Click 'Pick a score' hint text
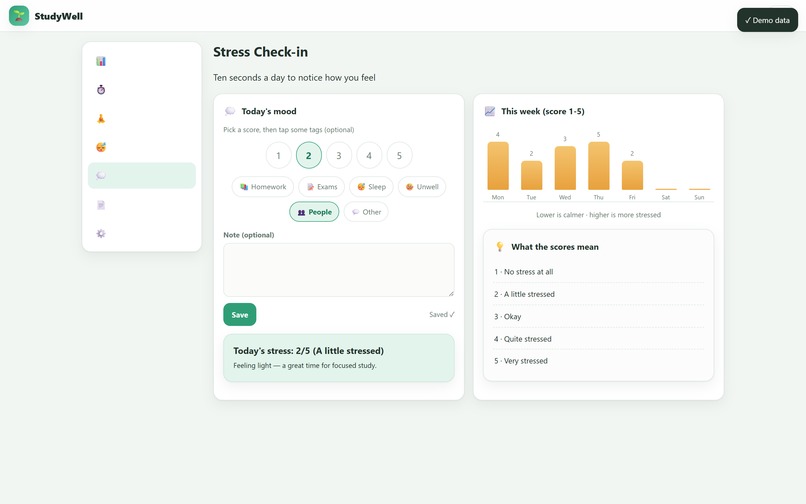This screenshot has width=806, height=504. [289, 130]
